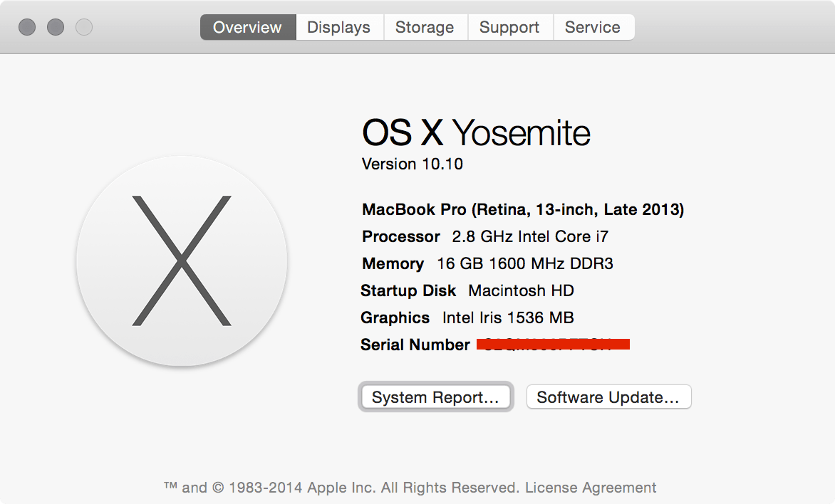Click the OS X Yosemite logo icon
Screen dimensions: 835x504
tap(182, 261)
